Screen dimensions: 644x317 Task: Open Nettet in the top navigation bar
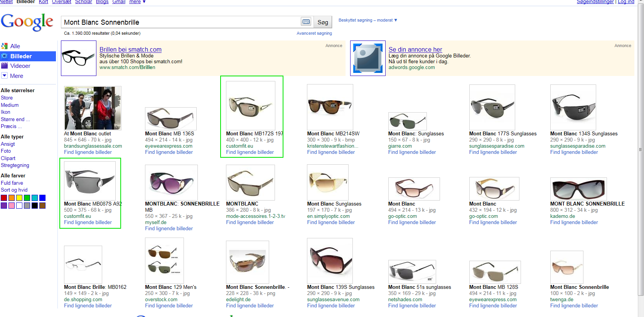[6, 2]
